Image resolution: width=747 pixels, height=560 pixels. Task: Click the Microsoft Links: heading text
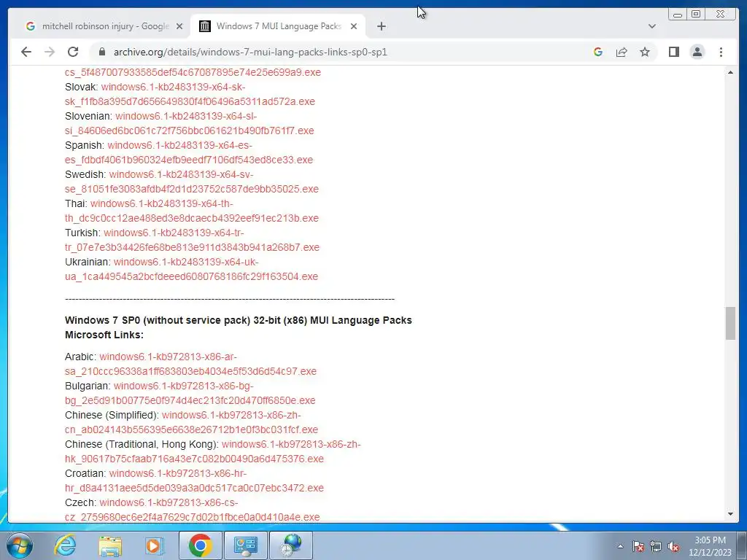[104, 335]
